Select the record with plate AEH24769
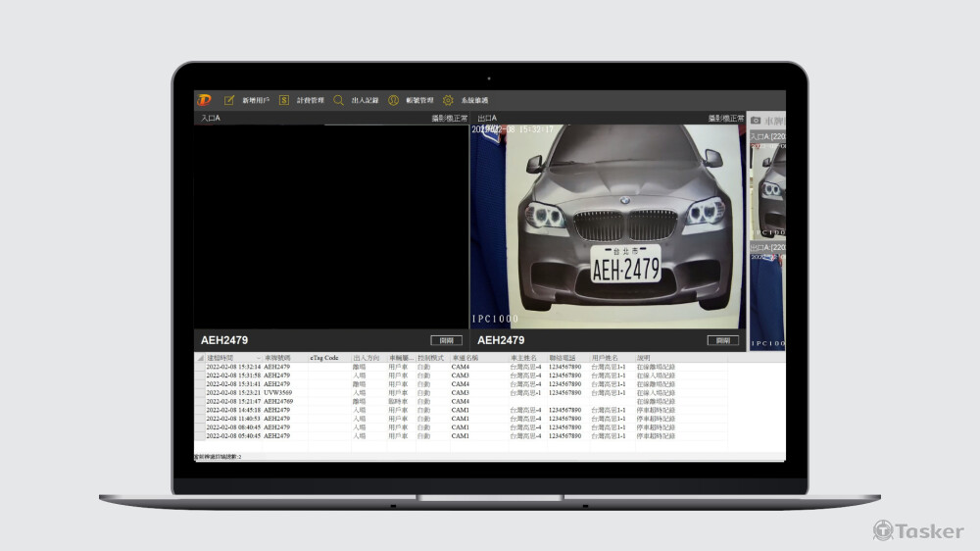980x551 pixels. coord(279,401)
